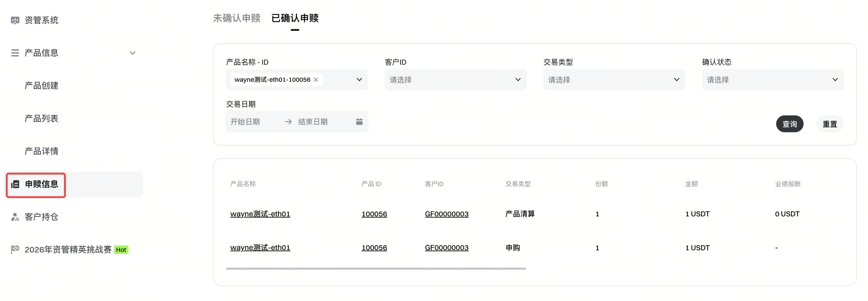Click the arrow between start and end date
This screenshot has width=868, height=301.
coord(288,122)
